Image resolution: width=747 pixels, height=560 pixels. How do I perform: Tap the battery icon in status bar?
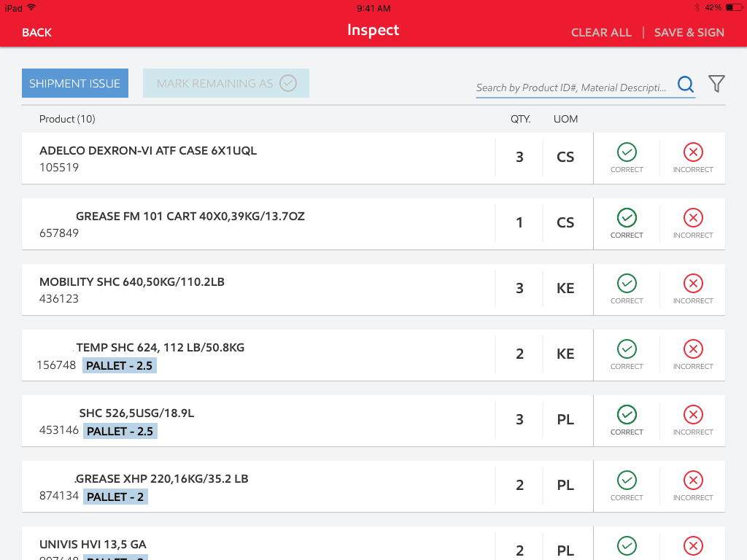pyautogui.click(x=734, y=7)
